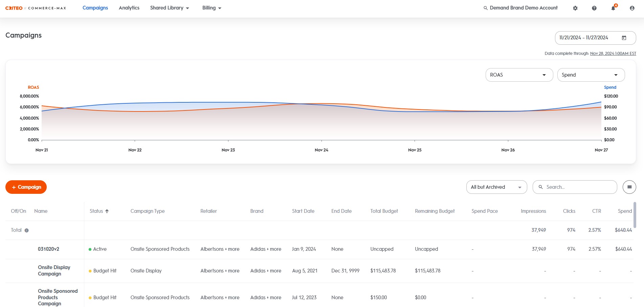Screen dimensions: 644x307
Task: Click the info icon next to Total
Action: 26,230
